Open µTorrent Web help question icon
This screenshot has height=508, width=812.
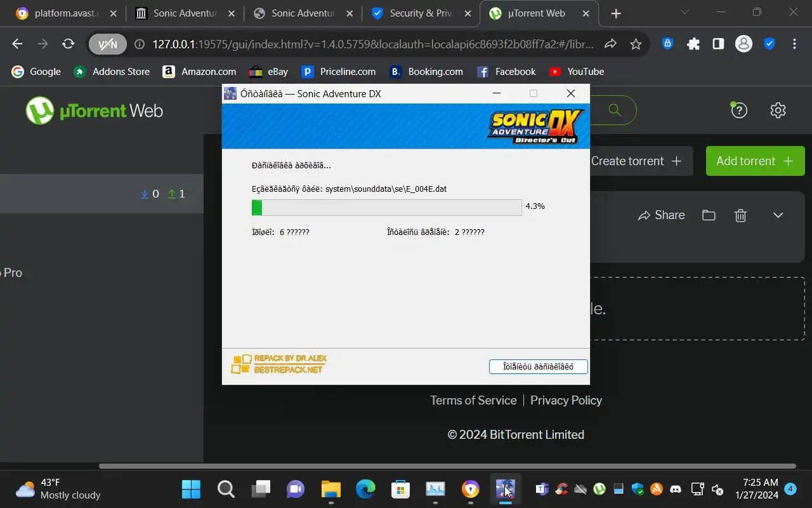pyautogui.click(x=738, y=110)
